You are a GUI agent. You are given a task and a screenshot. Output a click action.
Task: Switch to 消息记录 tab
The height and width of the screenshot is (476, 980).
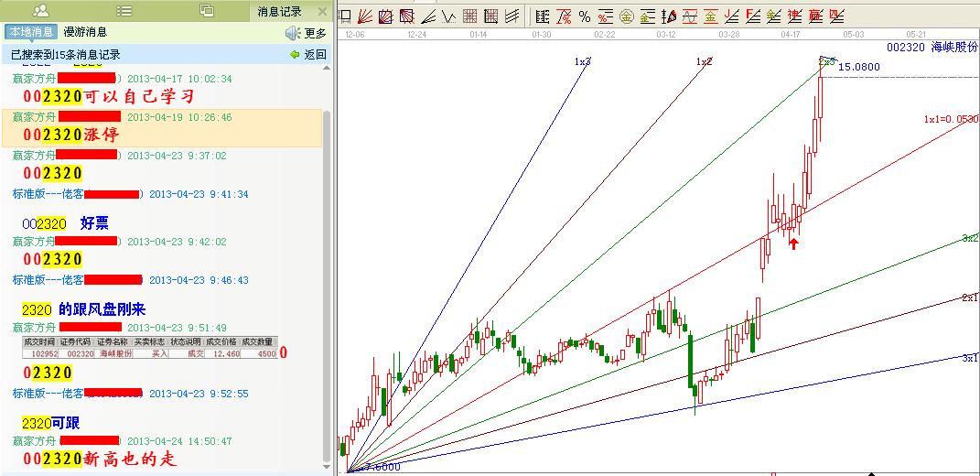[x=279, y=12]
